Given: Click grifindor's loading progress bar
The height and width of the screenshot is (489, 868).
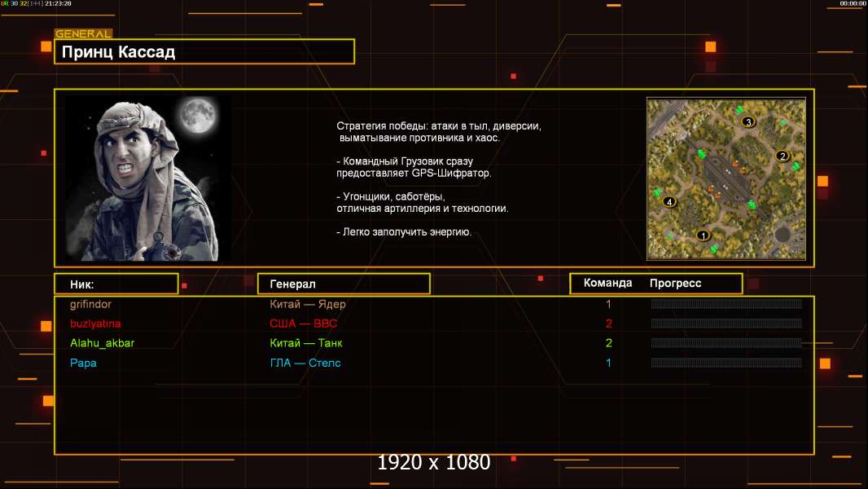Looking at the screenshot, I should pyautogui.click(x=726, y=303).
